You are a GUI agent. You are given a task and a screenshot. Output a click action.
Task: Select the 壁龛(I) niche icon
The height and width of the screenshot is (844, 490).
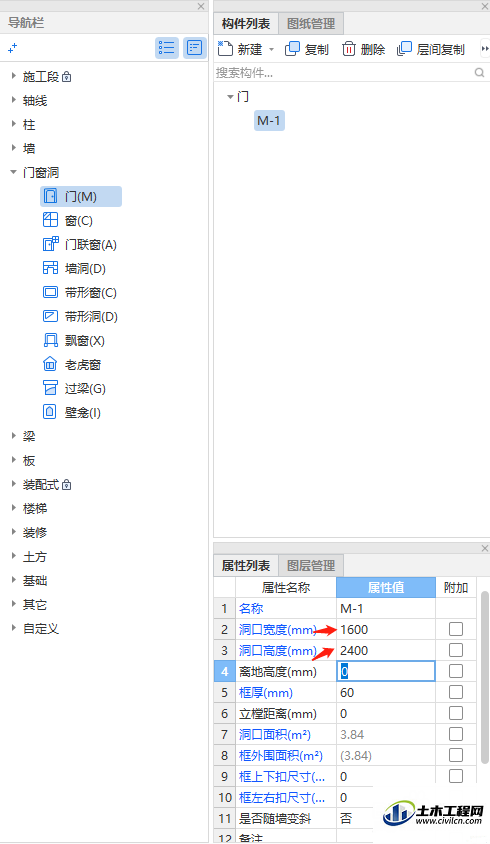point(50,412)
